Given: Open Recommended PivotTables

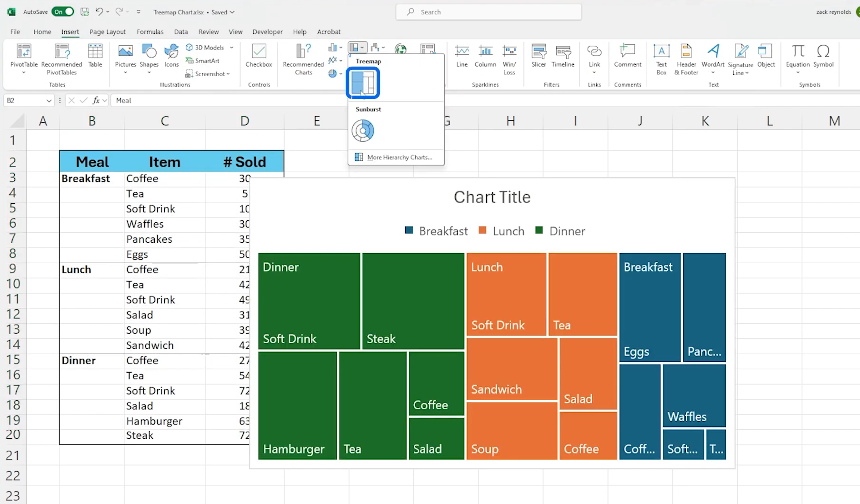Looking at the screenshot, I should [61, 59].
